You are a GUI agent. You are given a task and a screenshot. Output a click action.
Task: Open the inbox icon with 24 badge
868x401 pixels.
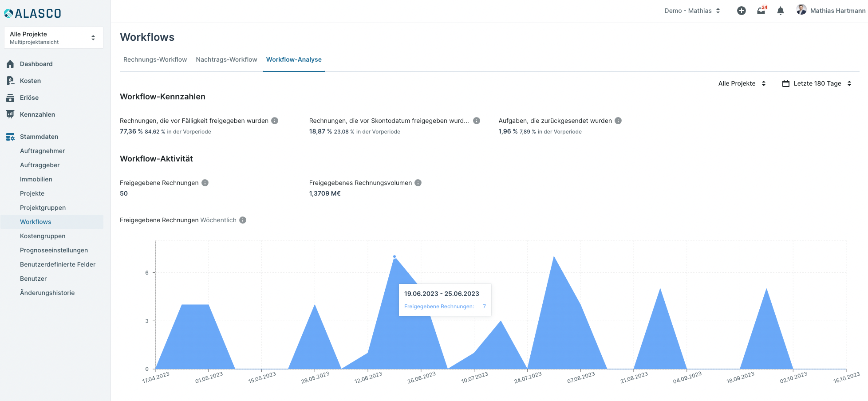pos(761,11)
